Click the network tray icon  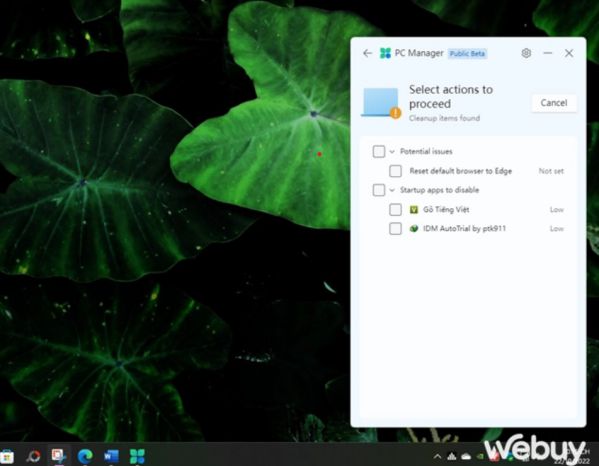pos(452,456)
